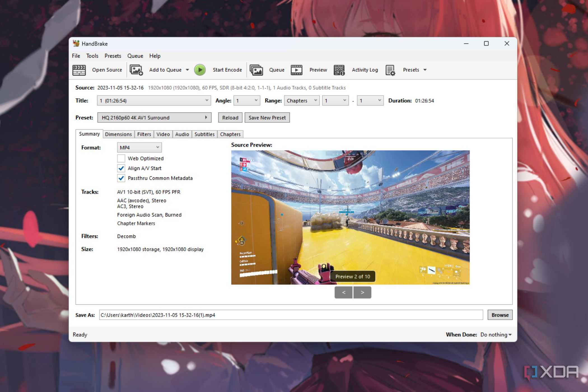The image size is (588, 392).
Task: Open the Help menu
Action: (155, 56)
